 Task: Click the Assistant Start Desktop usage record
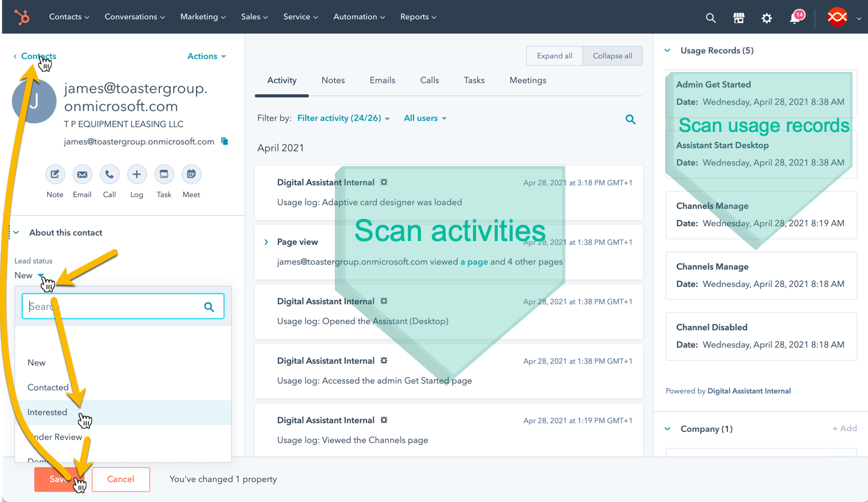click(761, 154)
